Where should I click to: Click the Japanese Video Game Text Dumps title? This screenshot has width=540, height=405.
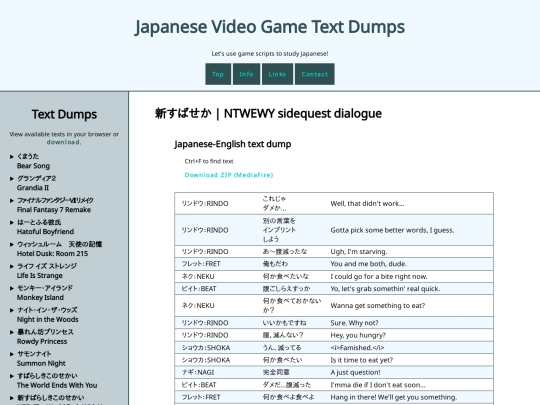pyautogui.click(x=270, y=27)
